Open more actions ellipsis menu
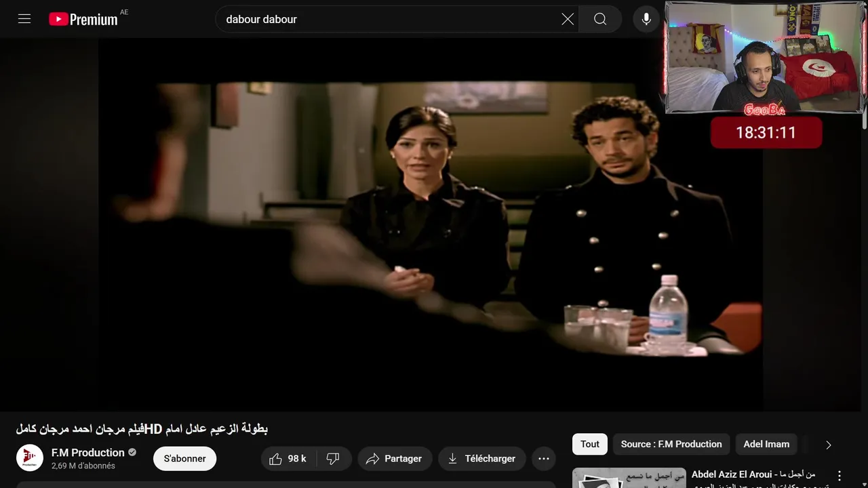The width and height of the screenshot is (868, 488). tap(544, 459)
